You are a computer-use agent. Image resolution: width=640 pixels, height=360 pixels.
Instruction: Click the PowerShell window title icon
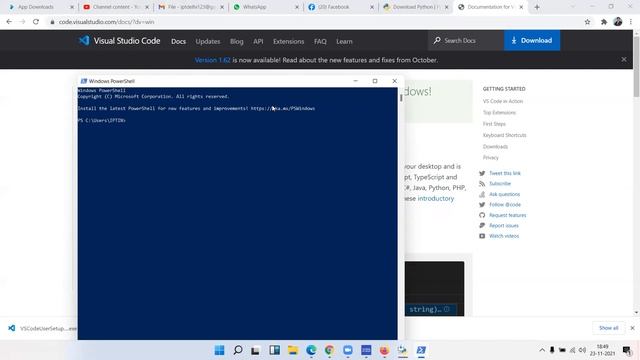pyautogui.click(x=84, y=81)
